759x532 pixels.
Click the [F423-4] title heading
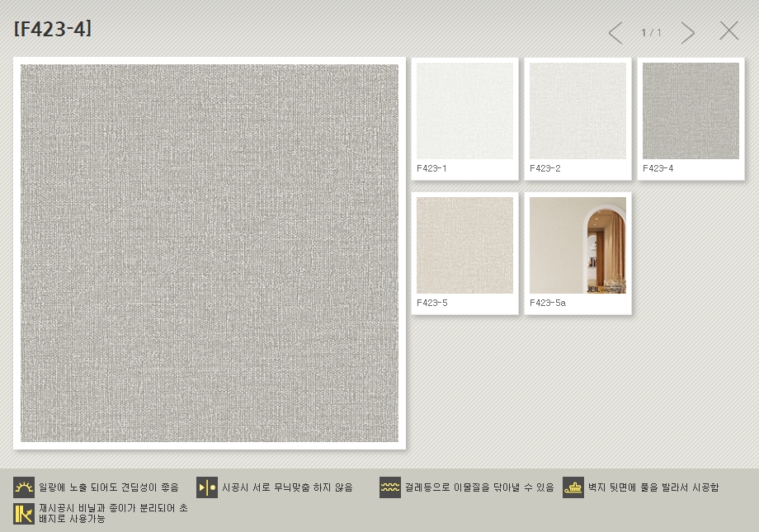tap(53, 29)
